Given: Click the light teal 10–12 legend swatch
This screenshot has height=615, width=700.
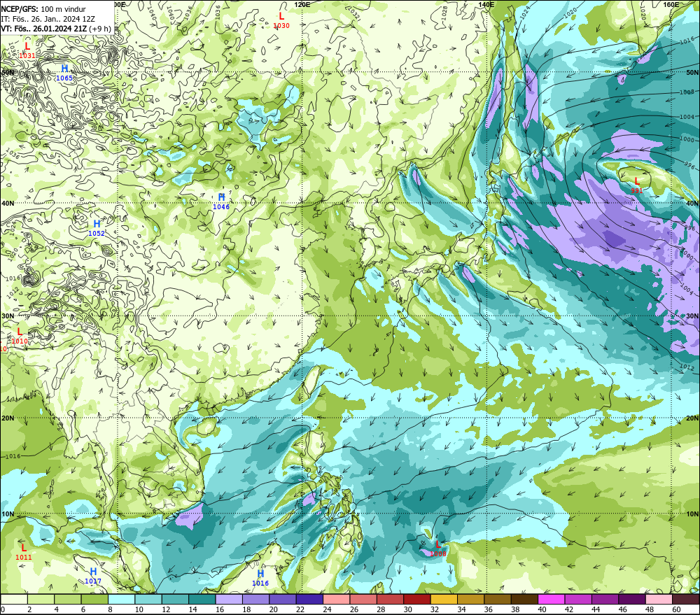Looking at the screenshot, I should coord(148,599).
